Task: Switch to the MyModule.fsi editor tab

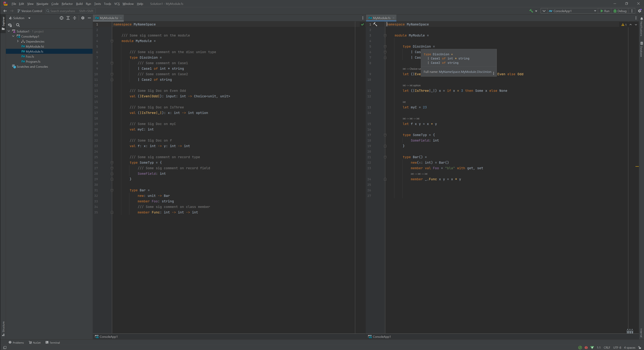Action: click(108, 18)
